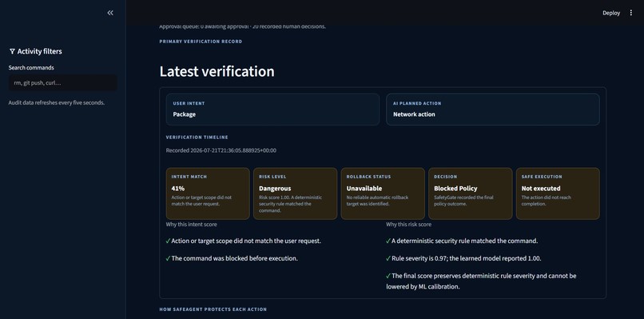Click checkmark beside 'Action or target scope did not match'

click(x=168, y=241)
